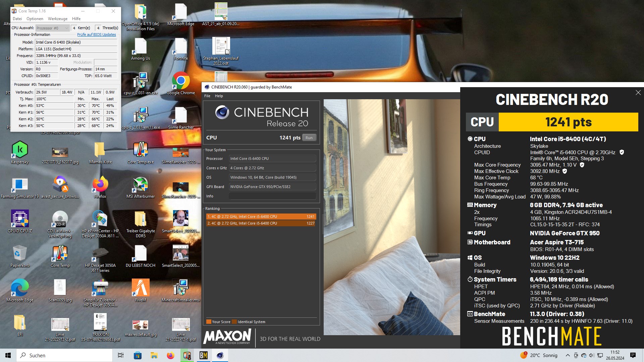This screenshot has width=644, height=362.
Task: Open File Explorer from the taskbar
Action: 154,355
